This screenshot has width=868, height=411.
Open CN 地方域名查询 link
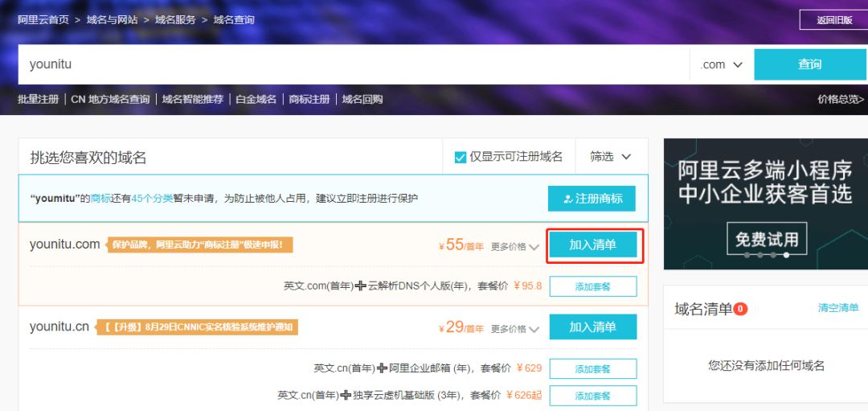(x=110, y=99)
